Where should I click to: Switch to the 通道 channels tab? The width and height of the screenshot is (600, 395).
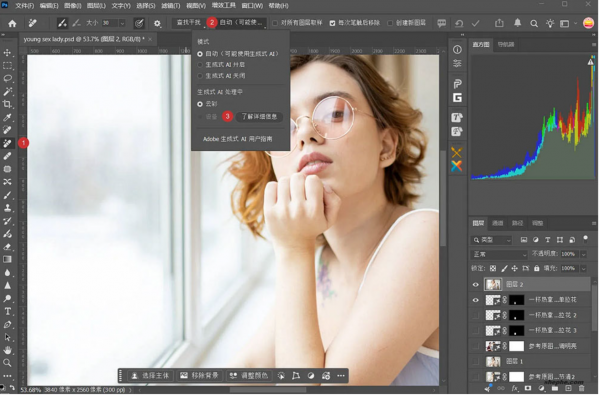pos(497,224)
